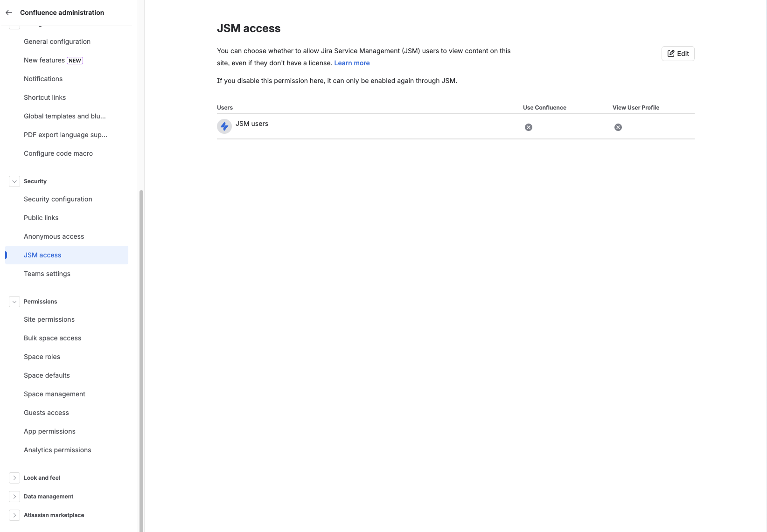Click the JSM users row label

pyautogui.click(x=252, y=124)
